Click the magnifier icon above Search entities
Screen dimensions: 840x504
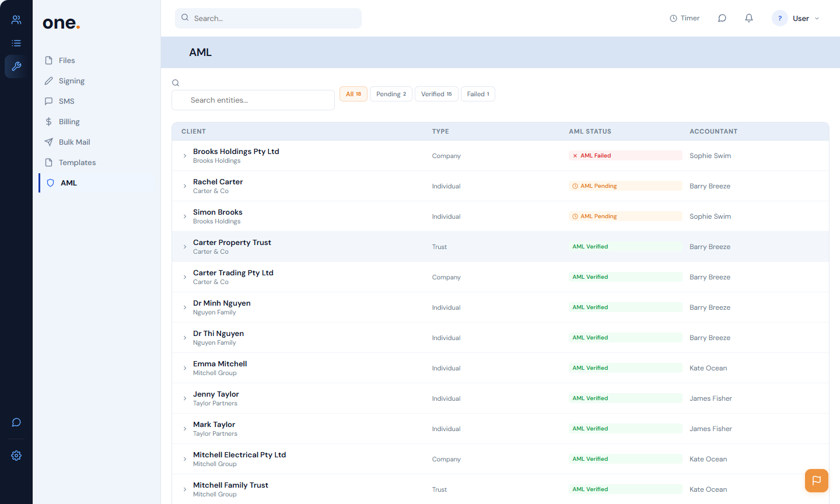(x=176, y=83)
